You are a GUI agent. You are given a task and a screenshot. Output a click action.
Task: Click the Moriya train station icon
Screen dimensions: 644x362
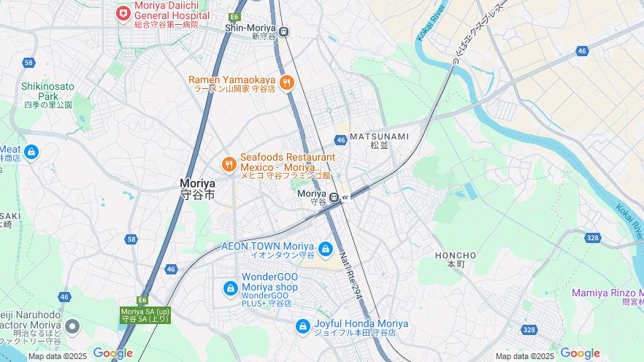click(x=334, y=198)
